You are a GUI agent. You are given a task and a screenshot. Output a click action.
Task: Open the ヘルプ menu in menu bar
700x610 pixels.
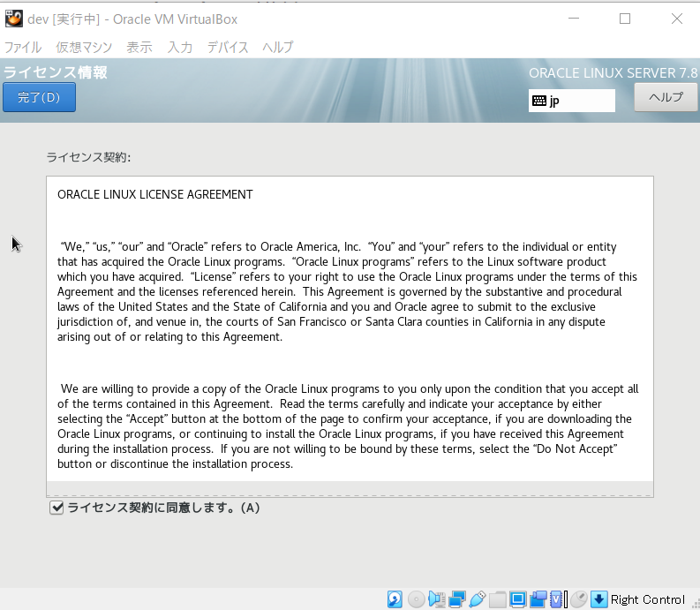(278, 47)
